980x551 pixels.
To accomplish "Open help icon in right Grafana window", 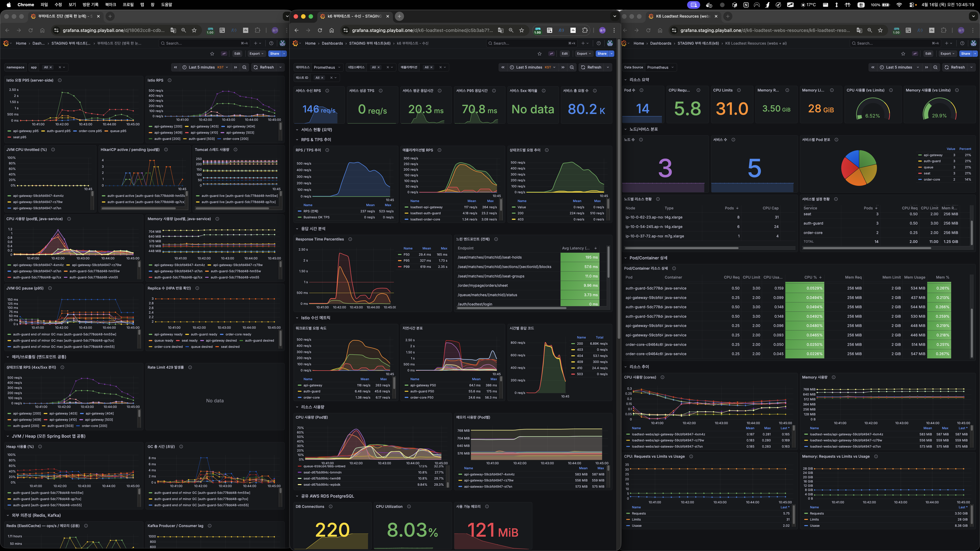I will (x=962, y=43).
